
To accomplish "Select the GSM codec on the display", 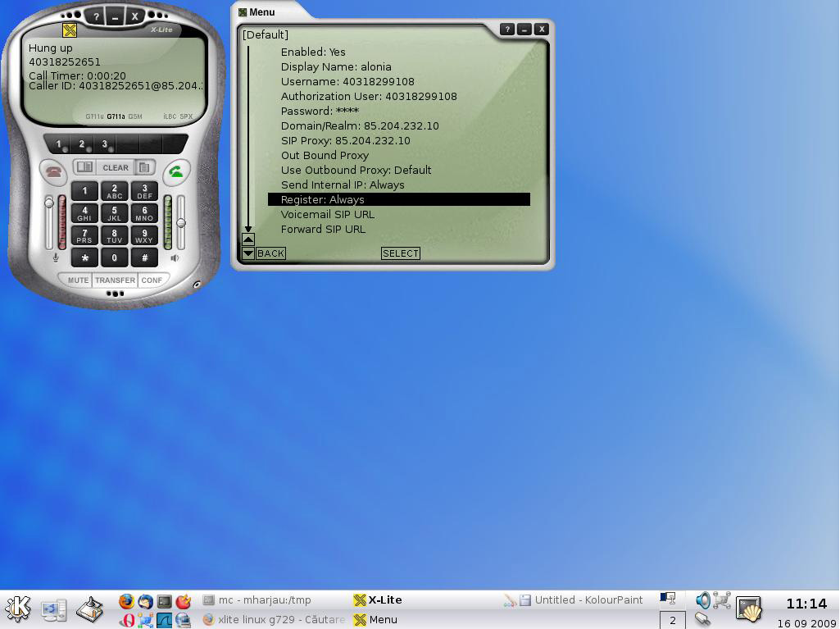I will 135,116.
